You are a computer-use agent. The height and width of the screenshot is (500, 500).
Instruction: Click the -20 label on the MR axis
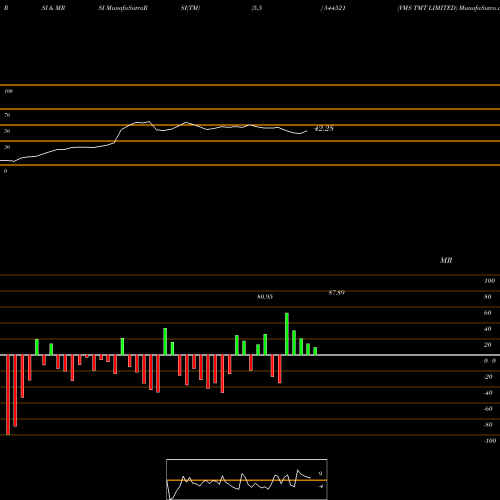(488, 377)
